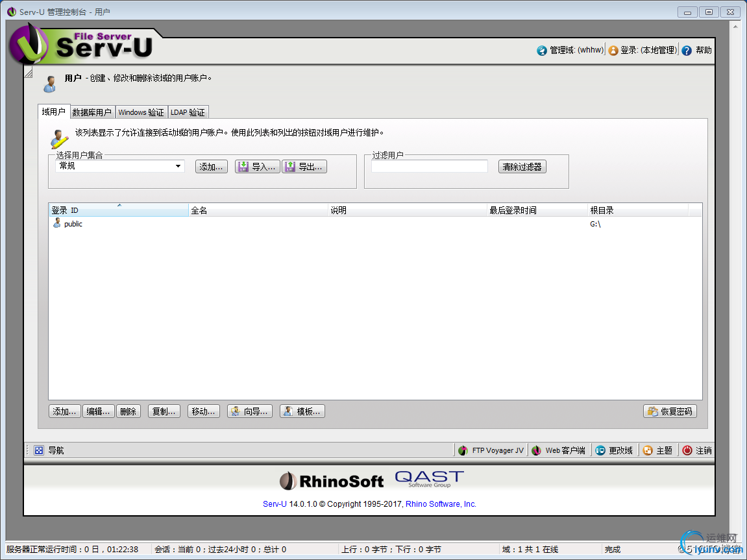Click 移动 move user button
Image resolution: width=747 pixels, height=560 pixels.
(x=203, y=411)
